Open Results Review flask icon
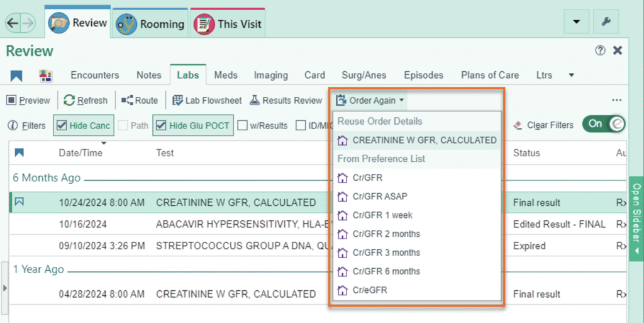Viewport: 644px width, 323px height. point(255,100)
